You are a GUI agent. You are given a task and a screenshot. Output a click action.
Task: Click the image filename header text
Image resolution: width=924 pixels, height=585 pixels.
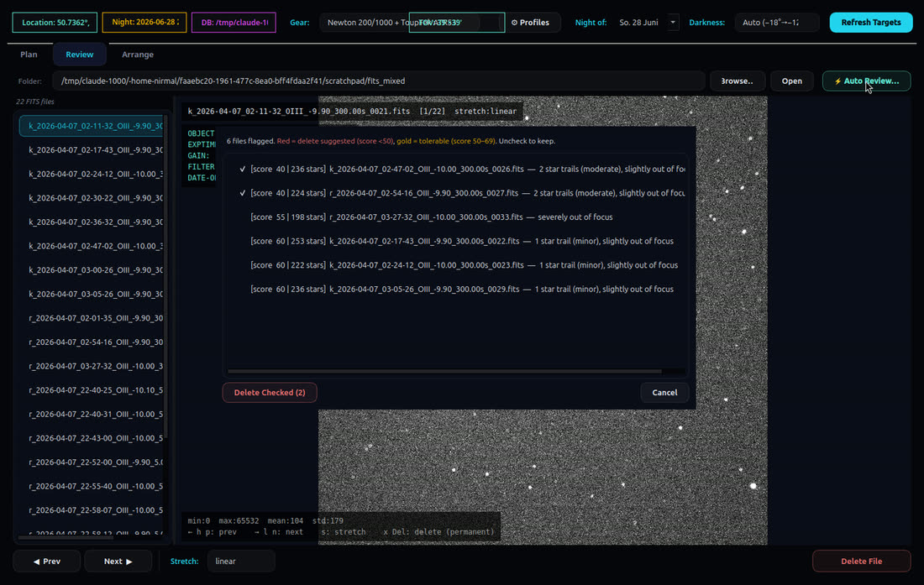(x=352, y=112)
